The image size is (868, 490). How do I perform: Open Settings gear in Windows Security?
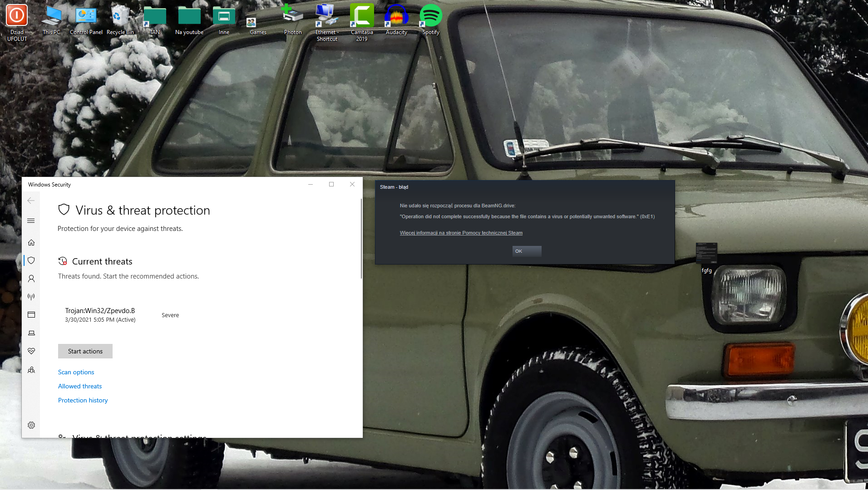31,425
